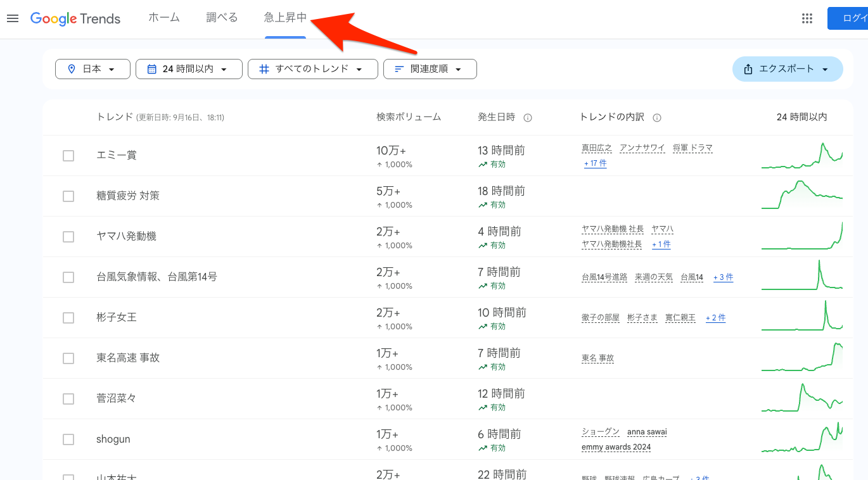
Task: Open the Google apps grid
Action: pyautogui.click(x=807, y=18)
